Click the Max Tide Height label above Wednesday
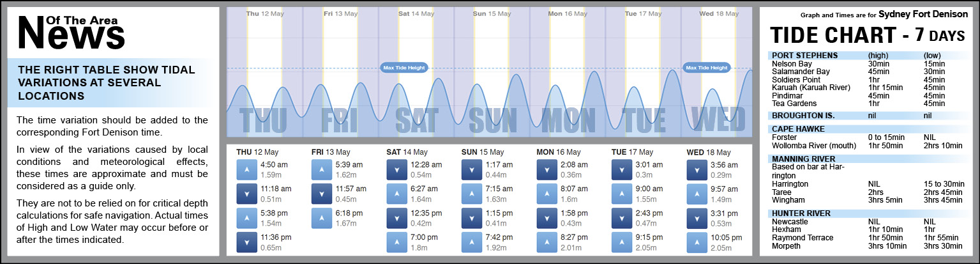 706,67
